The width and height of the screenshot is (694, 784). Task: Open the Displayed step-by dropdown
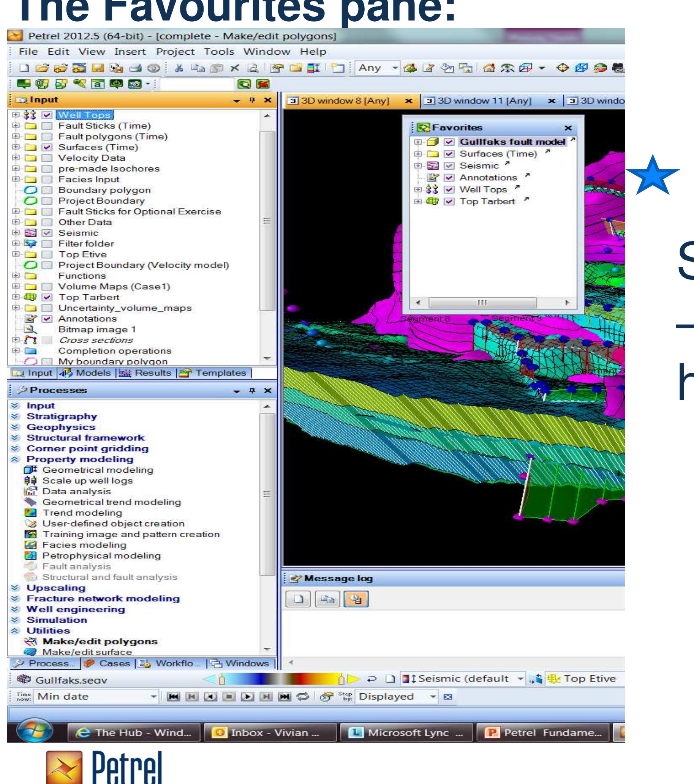[x=433, y=697]
